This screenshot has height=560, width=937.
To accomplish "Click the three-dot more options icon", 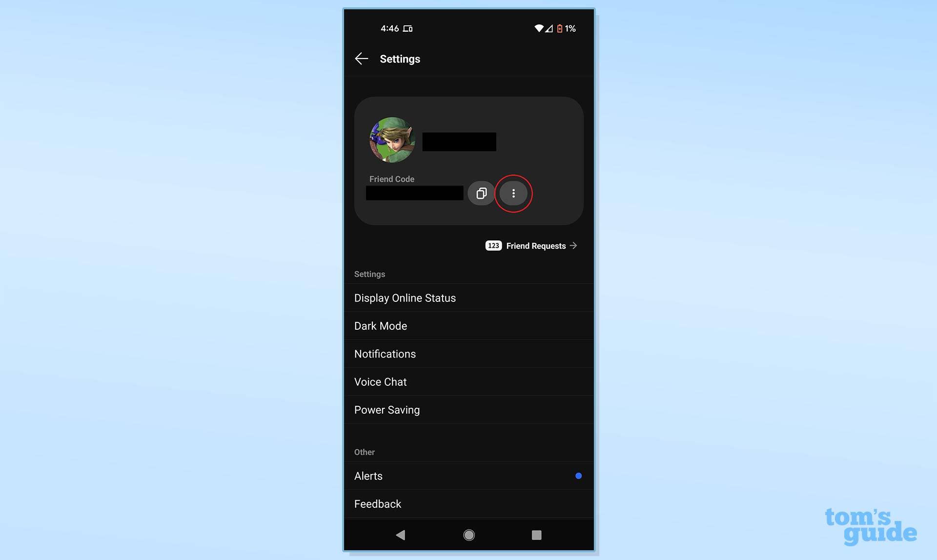I will pos(513,193).
